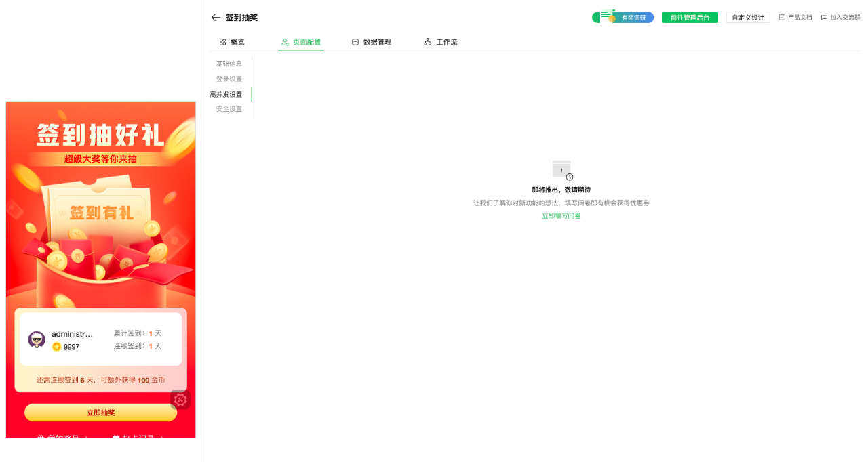
Task: Click the 签到抽好礼 banner title in preview
Action: pos(100,135)
